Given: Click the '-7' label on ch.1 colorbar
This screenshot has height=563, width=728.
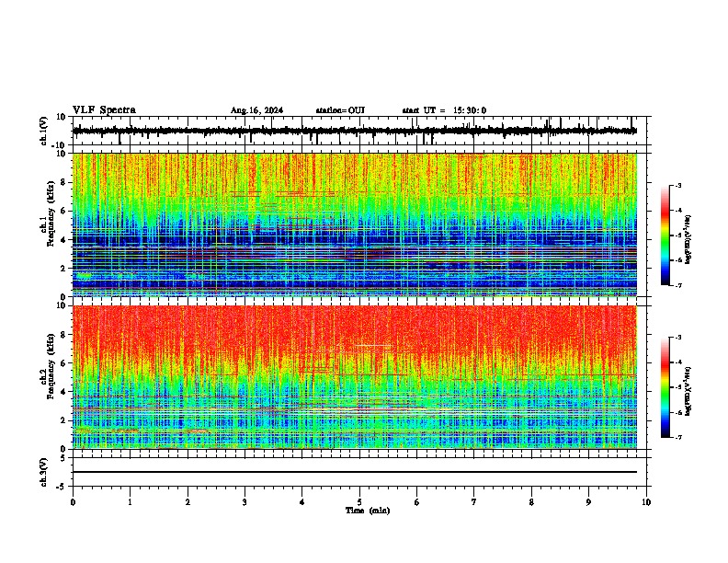Looking at the screenshot, I should pos(677,285).
